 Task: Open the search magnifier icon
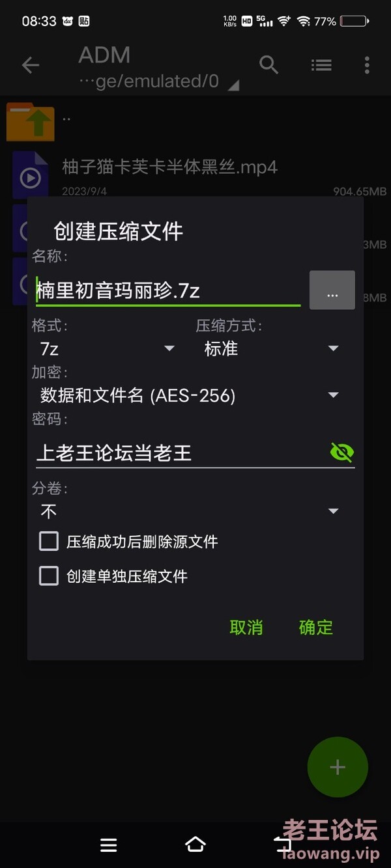coord(268,64)
